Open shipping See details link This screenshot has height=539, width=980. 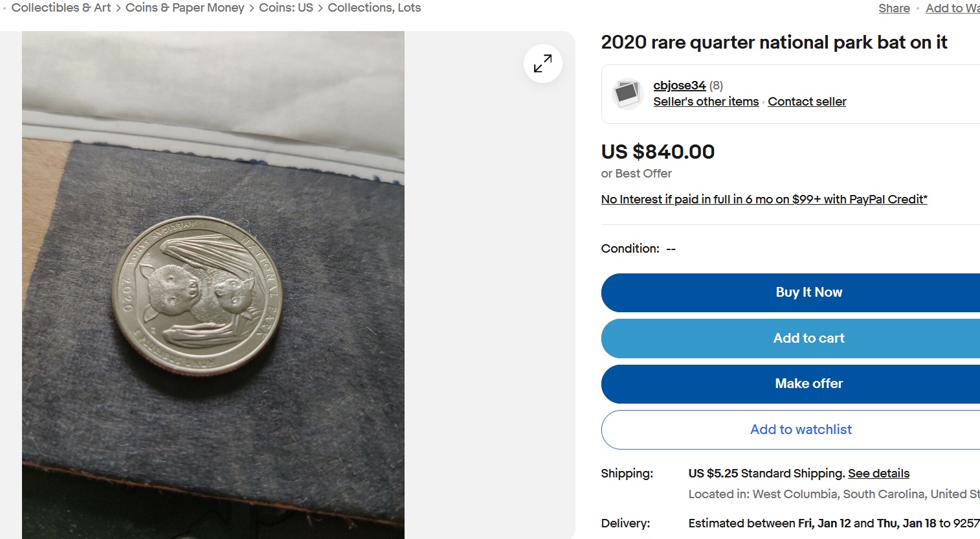pos(878,474)
